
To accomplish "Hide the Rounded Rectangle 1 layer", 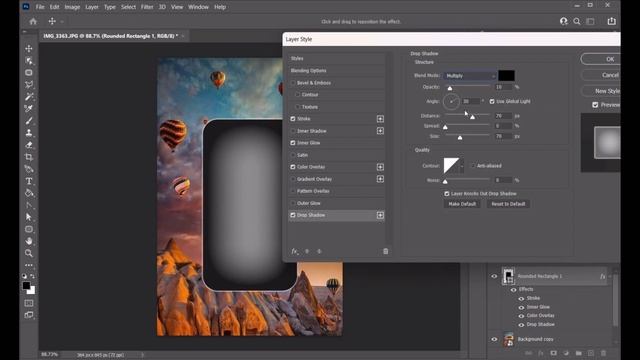I will pos(494,276).
